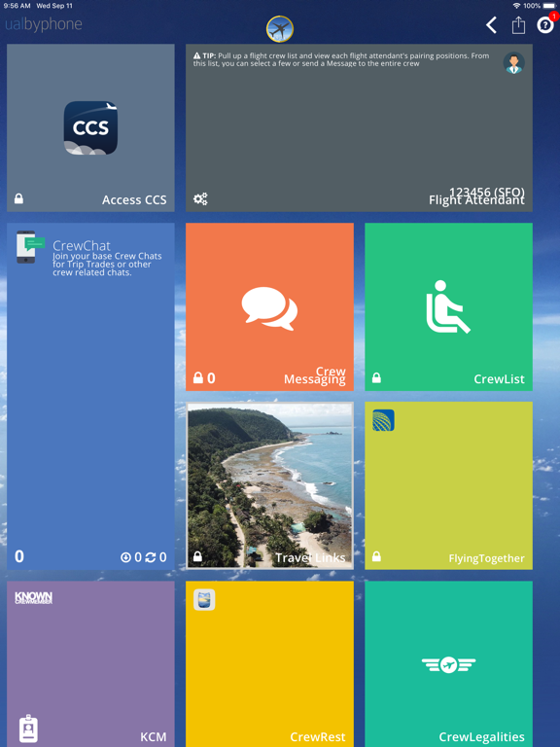This screenshot has width=560, height=747.
Task: Open the CrewRest label
Action: 318,736
